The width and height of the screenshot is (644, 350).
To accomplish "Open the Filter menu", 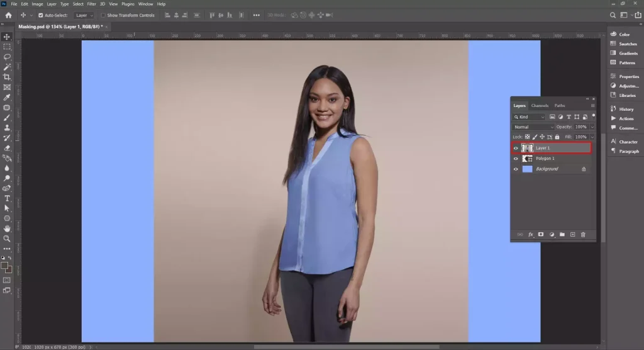I will click(x=92, y=4).
